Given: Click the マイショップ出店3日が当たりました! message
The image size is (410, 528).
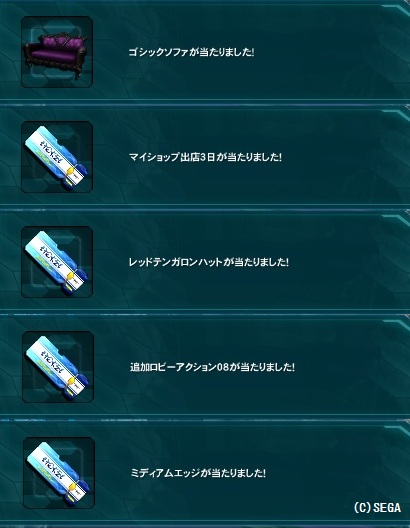Looking at the screenshot, I should [205, 157].
